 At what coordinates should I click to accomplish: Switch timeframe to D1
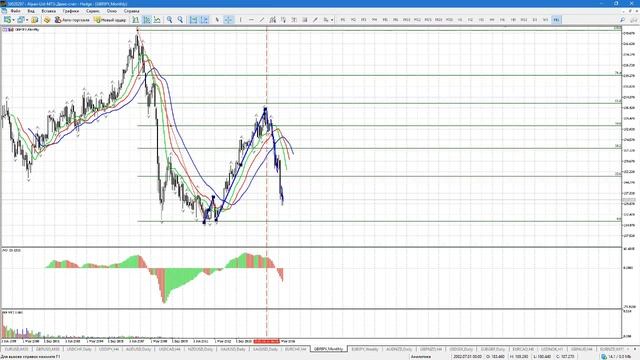click(535, 20)
